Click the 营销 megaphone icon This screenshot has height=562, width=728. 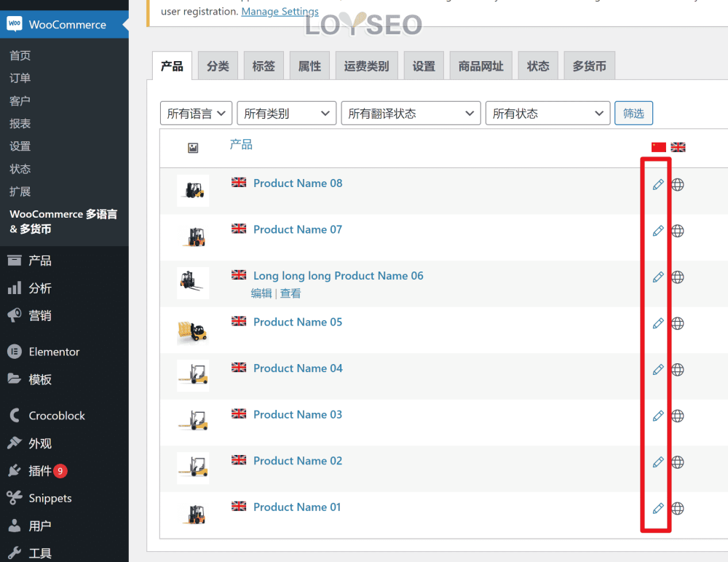click(x=15, y=315)
